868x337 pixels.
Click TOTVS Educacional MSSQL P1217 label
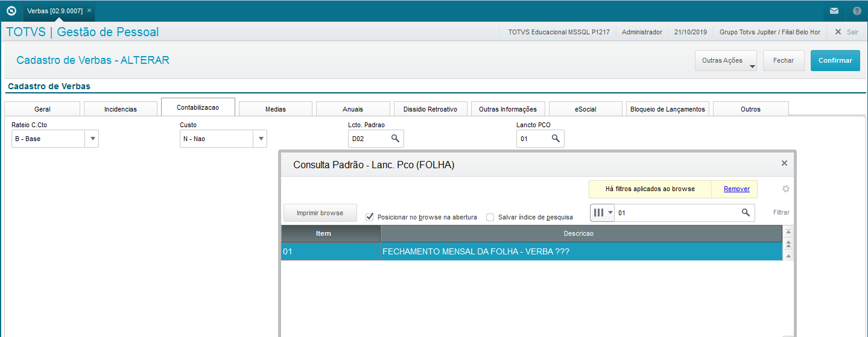point(559,32)
